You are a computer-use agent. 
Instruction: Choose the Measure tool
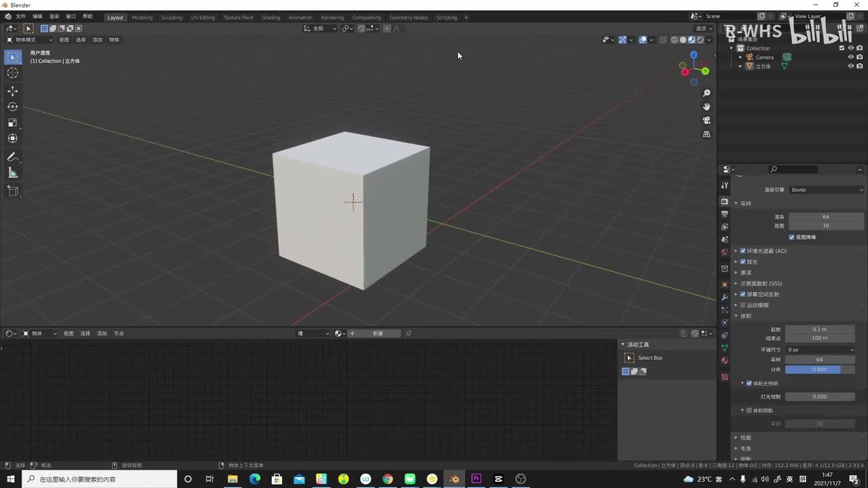pos(13,173)
